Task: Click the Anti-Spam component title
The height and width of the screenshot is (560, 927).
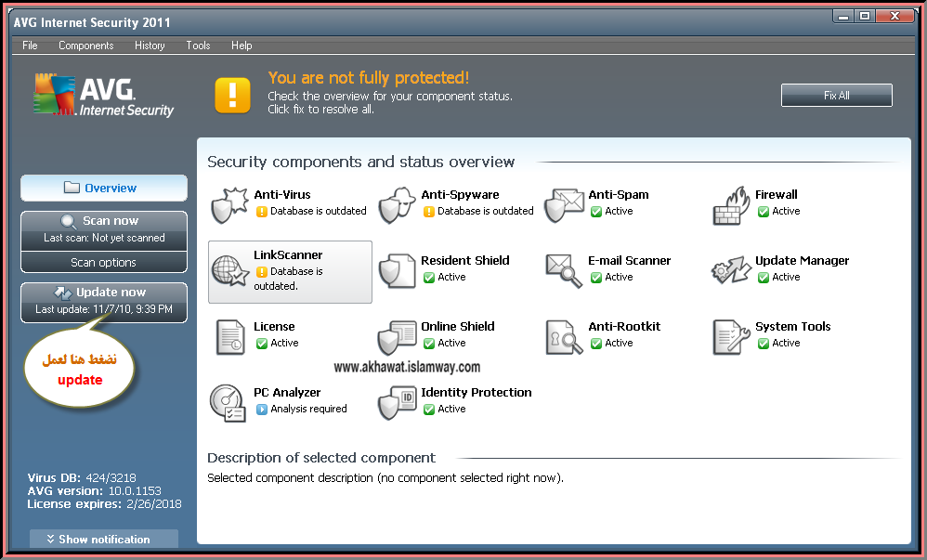Action: point(619,194)
